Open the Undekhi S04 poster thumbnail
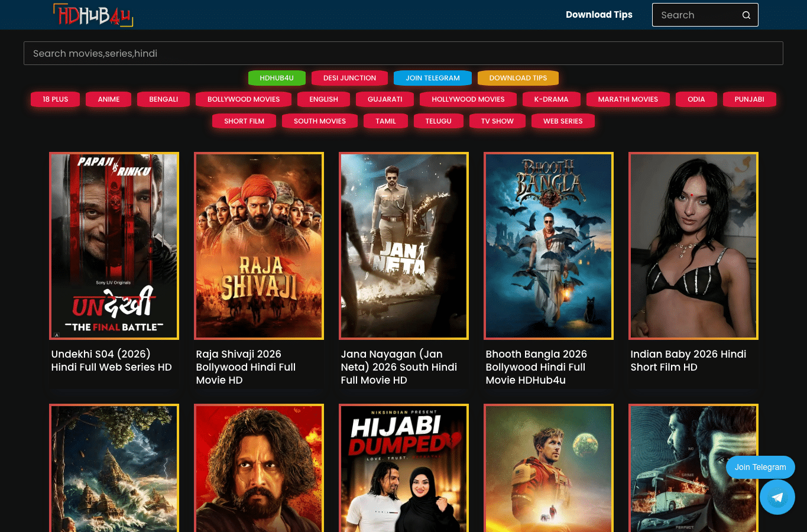 [114, 246]
